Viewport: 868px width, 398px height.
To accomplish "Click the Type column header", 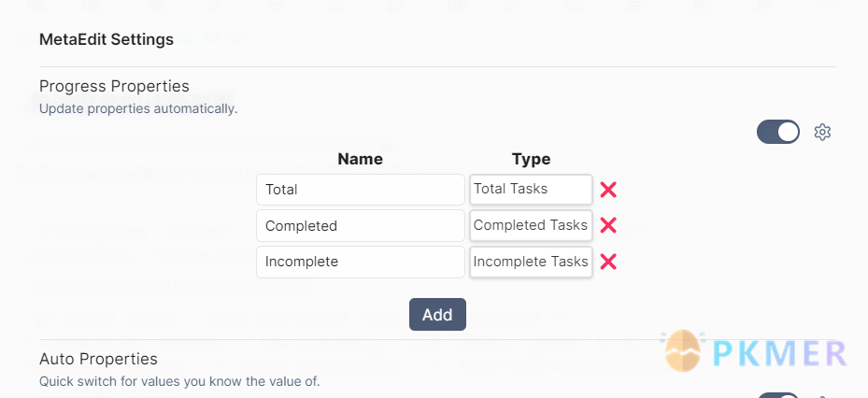I will [532, 160].
